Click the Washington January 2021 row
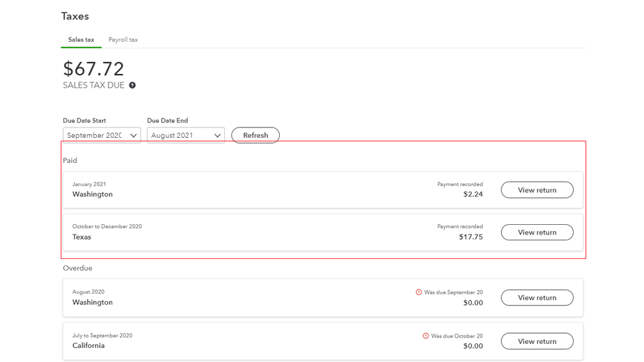 [258, 190]
